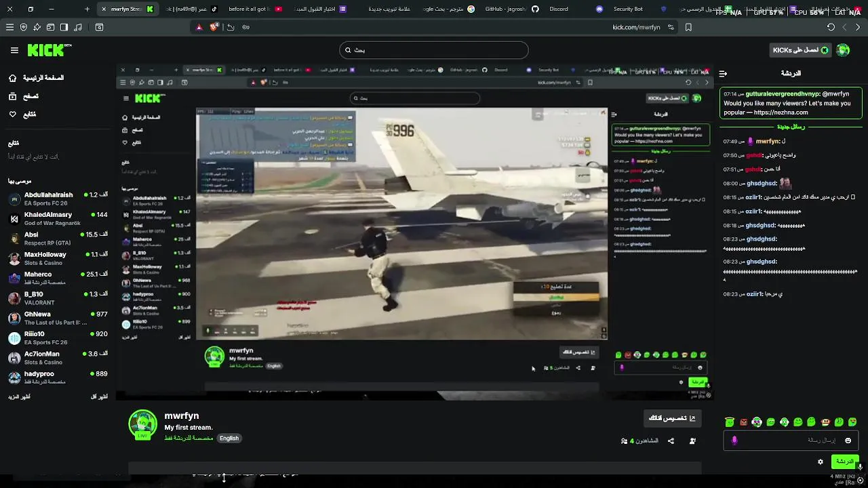
Task: Click the red triangle extension icon
Action: 199,27
